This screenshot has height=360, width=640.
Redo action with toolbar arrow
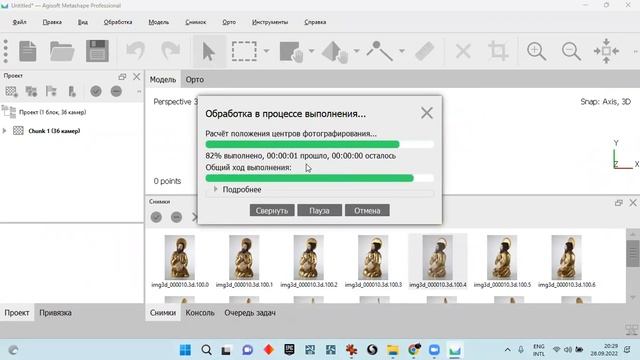[x=170, y=51]
